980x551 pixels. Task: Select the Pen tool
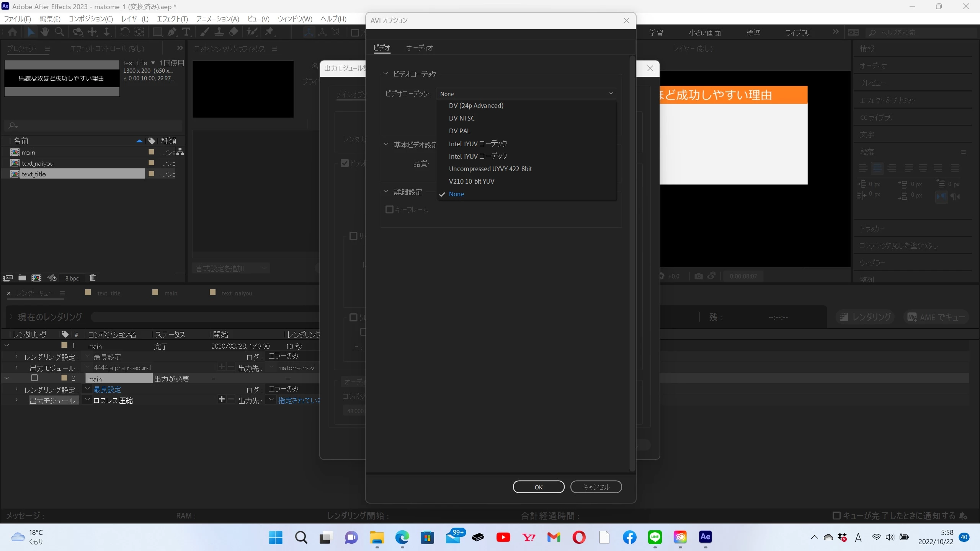pyautogui.click(x=172, y=32)
